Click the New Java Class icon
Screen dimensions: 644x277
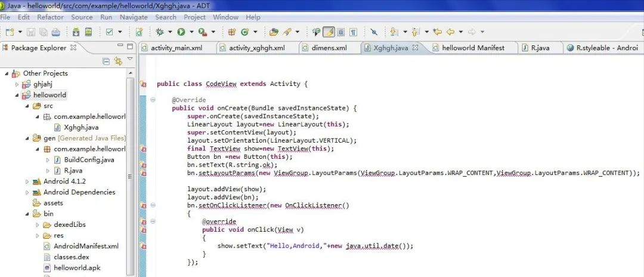245,32
